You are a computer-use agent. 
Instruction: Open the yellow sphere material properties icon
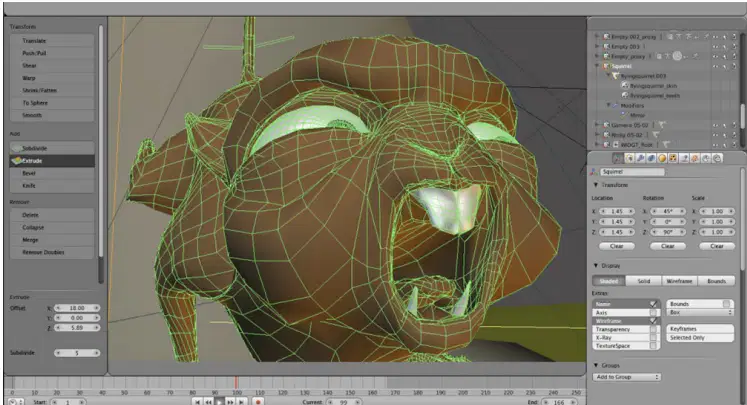click(662, 158)
